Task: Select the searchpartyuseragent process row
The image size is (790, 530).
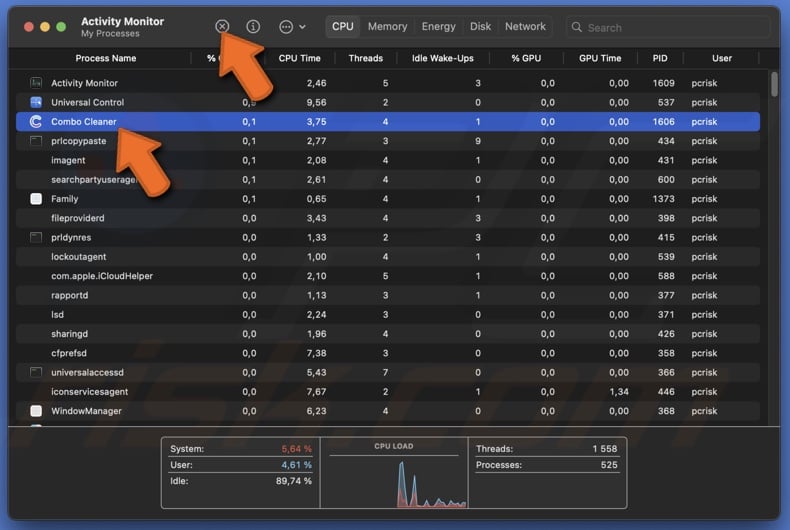Action: pos(388,179)
